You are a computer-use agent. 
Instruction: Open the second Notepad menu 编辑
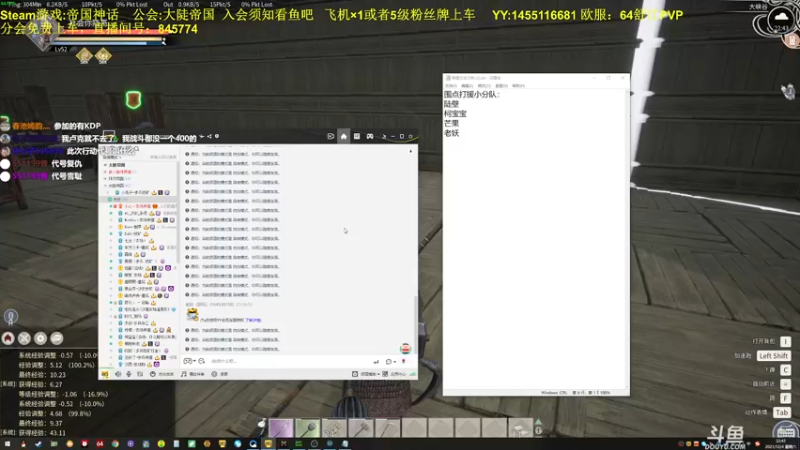[x=467, y=86]
